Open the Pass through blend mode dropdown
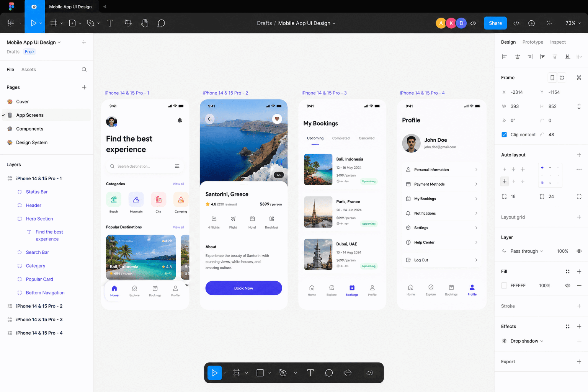 [526, 251]
